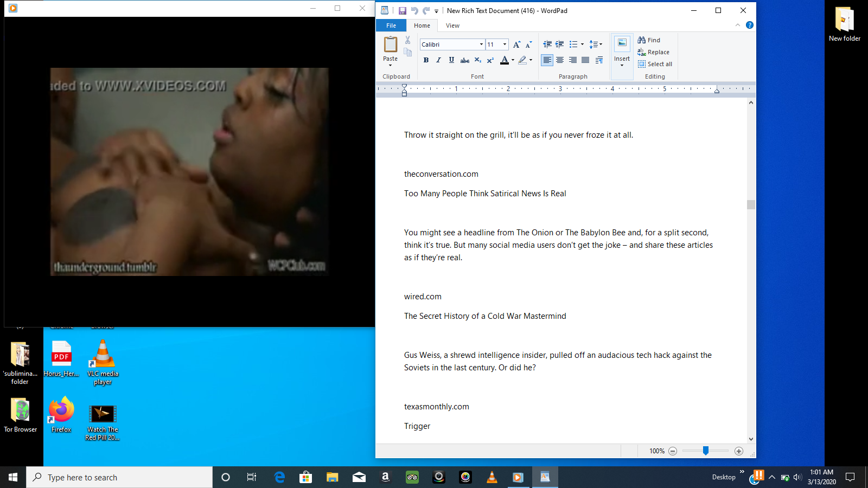Toggle Underline formatting
Image resolution: width=868 pixels, height=488 pixels.
coord(451,60)
